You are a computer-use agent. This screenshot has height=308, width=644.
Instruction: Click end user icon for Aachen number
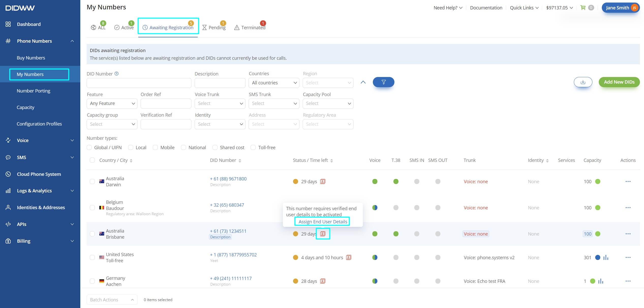pos(323,281)
